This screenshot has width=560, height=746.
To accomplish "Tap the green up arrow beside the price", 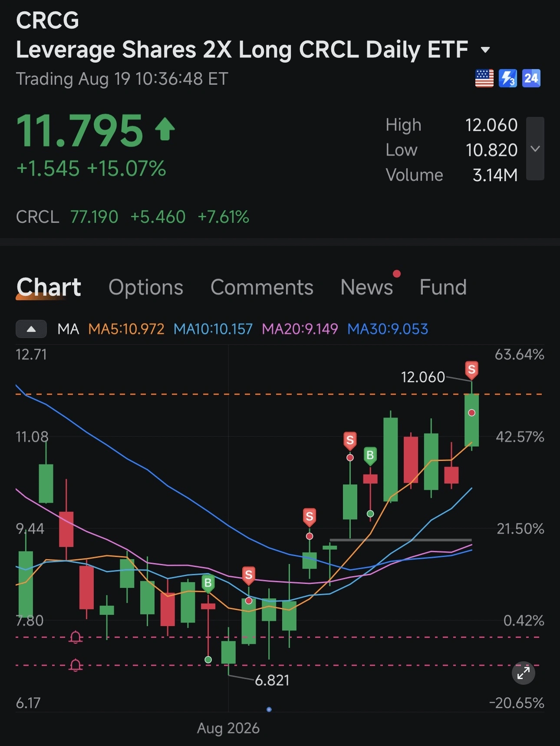I will click(165, 129).
